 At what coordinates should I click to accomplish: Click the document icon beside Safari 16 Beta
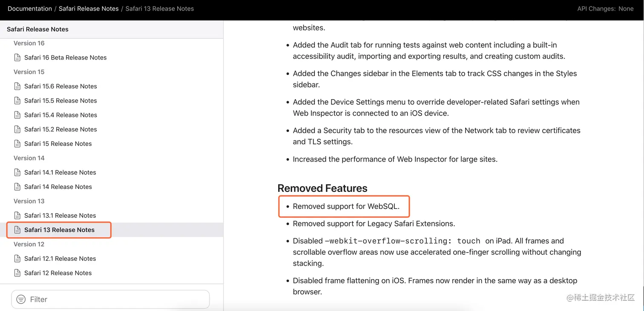pos(17,57)
